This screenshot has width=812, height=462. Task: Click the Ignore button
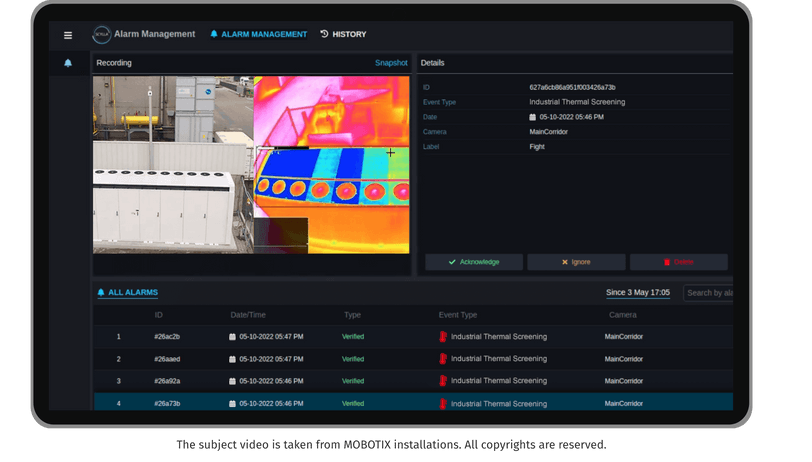[576, 262]
